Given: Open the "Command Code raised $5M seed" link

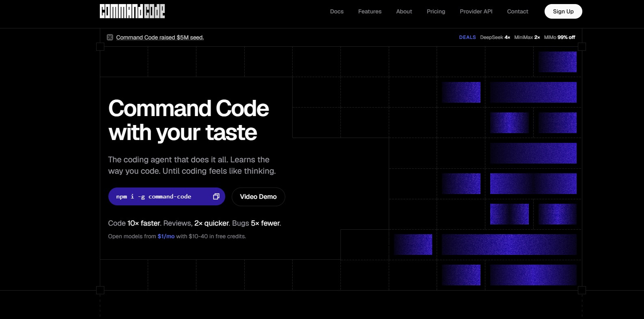Looking at the screenshot, I should click(x=160, y=37).
